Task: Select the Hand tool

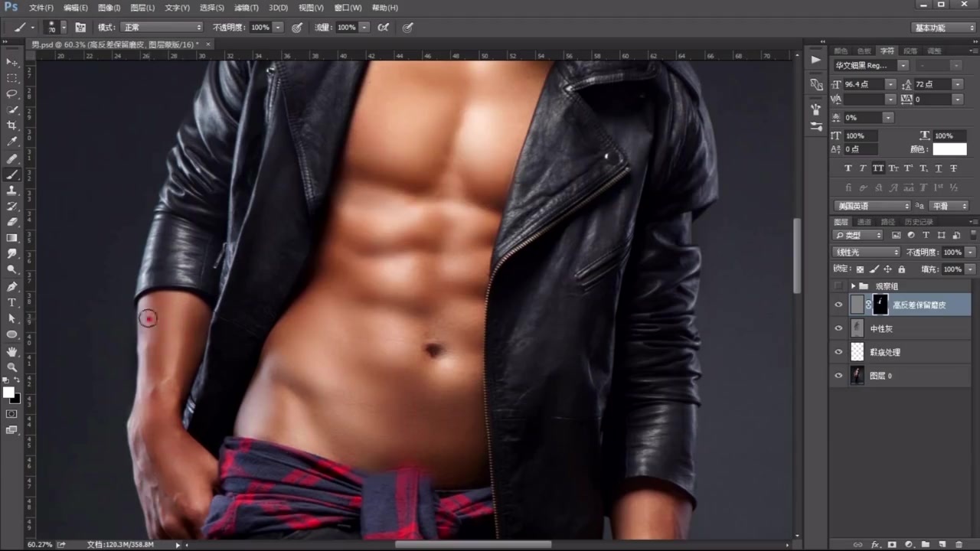Action: pyautogui.click(x=12, y=351)
